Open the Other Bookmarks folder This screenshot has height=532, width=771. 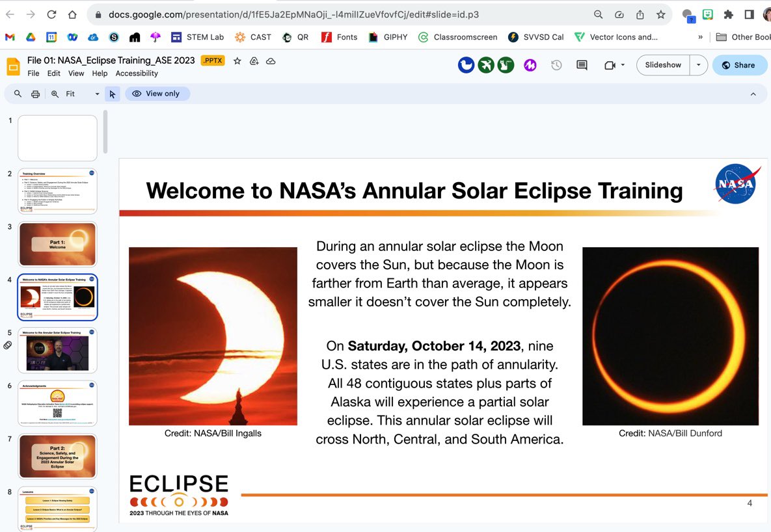click(x=743, y=37)
